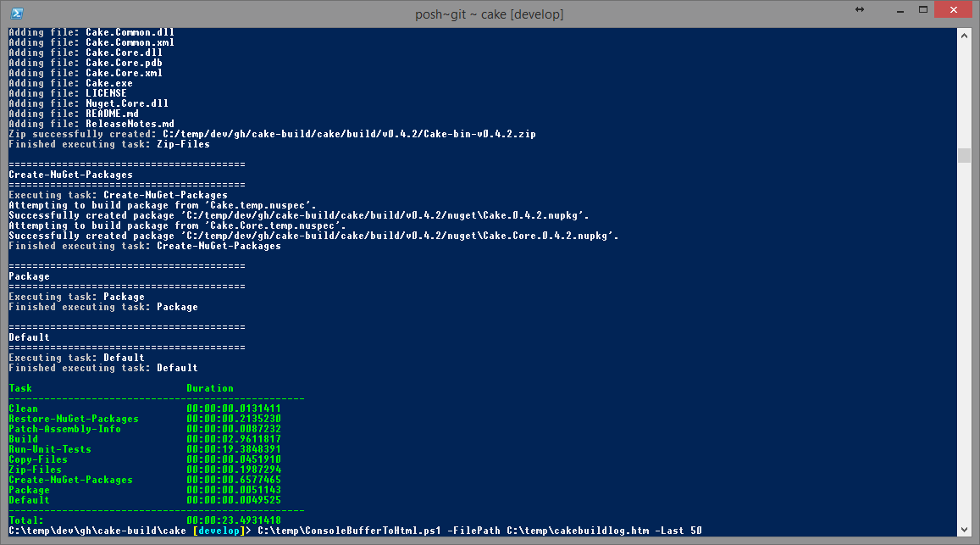Click the scrollbar track below the thumb
This screenshot has width=980, height=545.
click(964, 343)
